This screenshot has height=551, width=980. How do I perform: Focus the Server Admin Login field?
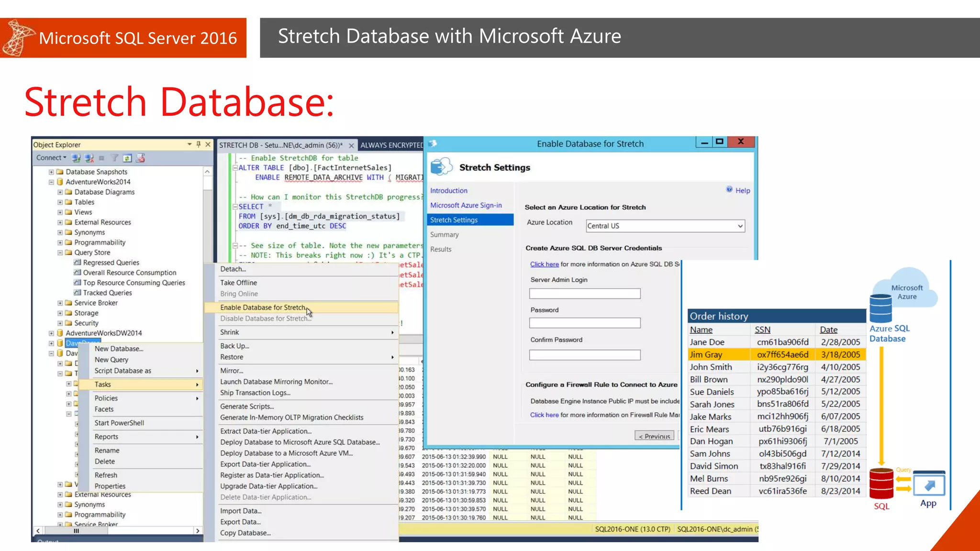pos(585,294)
